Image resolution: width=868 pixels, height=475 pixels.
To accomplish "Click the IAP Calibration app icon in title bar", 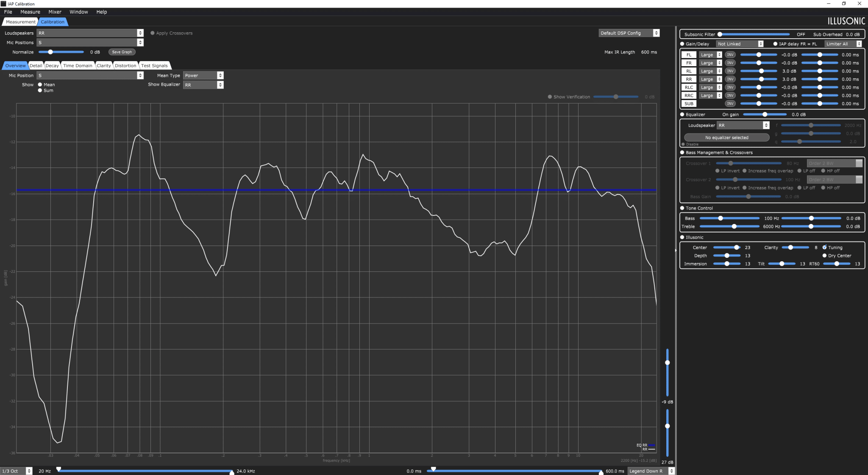I will point(3,4).
